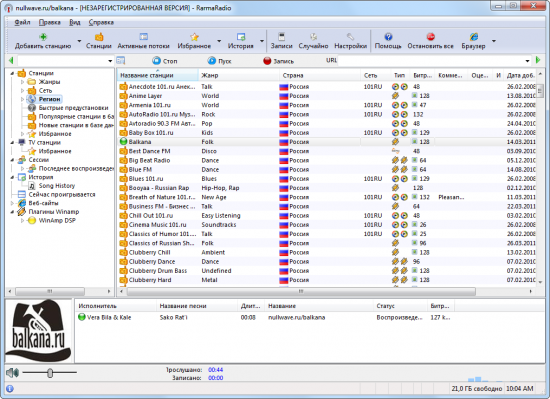Open the Станции toolbar button

click(x=99, y=41)
